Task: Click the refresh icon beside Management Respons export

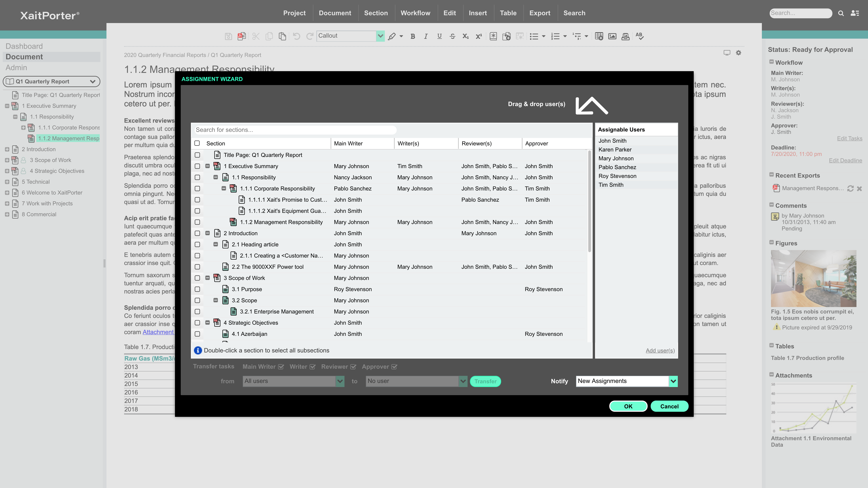Action: tap(850, 188)
